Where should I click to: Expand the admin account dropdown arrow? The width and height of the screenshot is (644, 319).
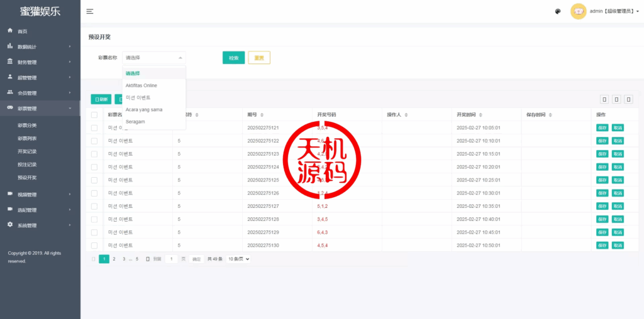pos(638,11)
